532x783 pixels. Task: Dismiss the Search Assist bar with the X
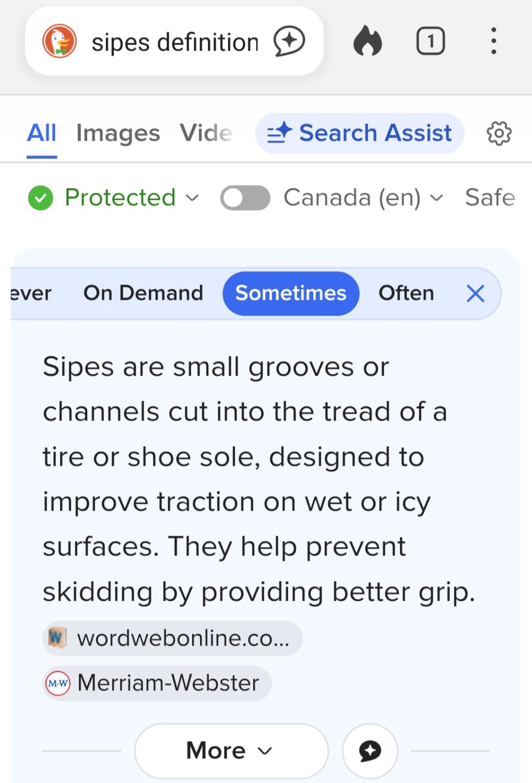coord(475,293)
